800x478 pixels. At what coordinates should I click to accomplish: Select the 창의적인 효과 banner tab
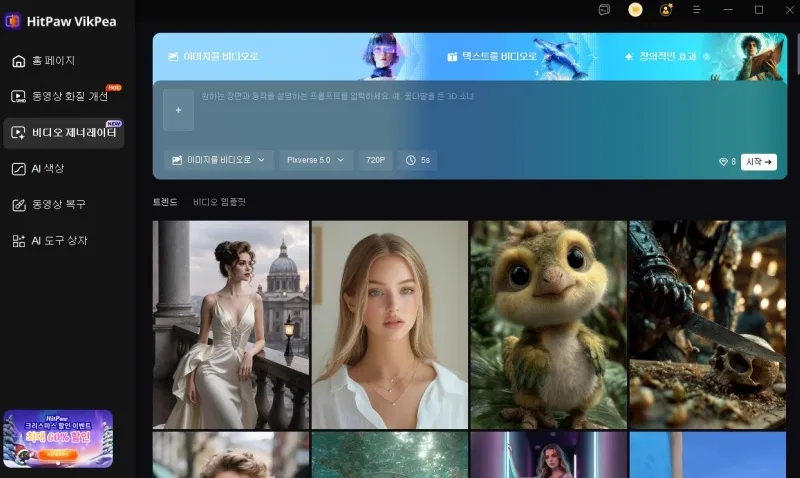694,57
